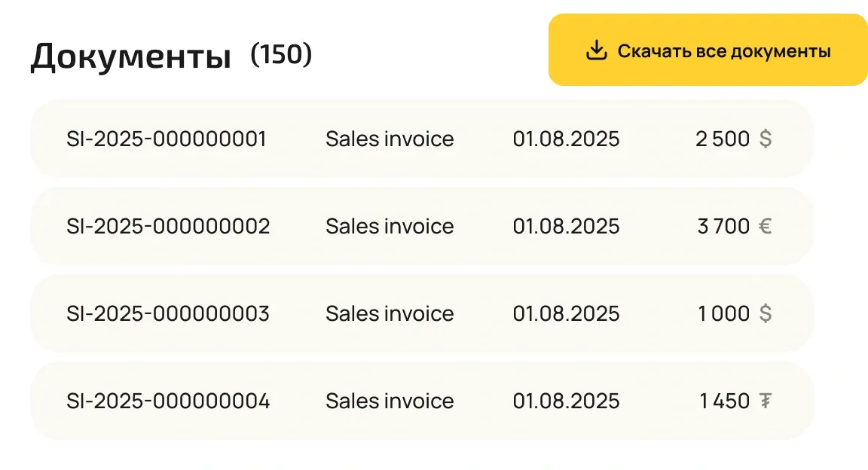This screenshot has width=868, height=470.
Task: Open document SI-2025-000000001
Action: click(x=167, y=139)
